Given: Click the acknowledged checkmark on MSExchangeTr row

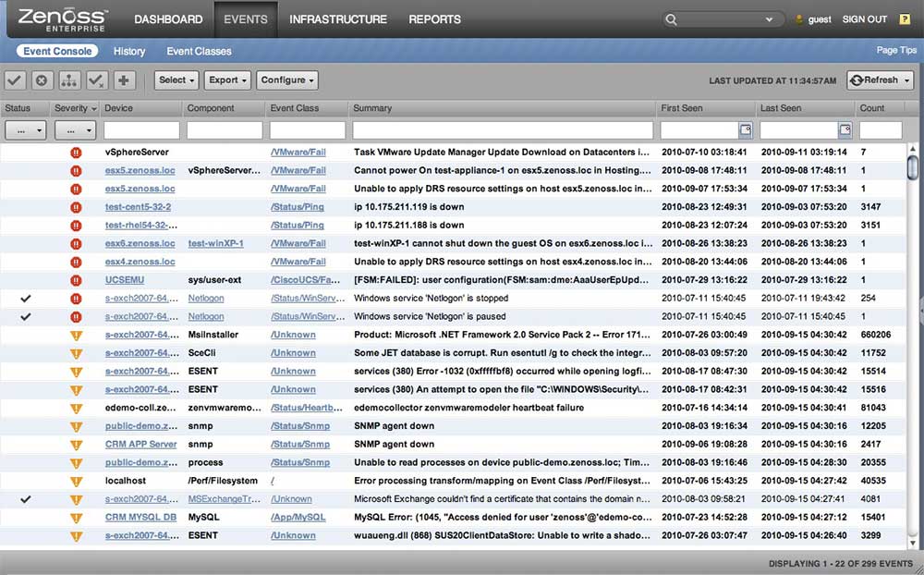Looking at the screenshot, I should click(x=25, y=499).
